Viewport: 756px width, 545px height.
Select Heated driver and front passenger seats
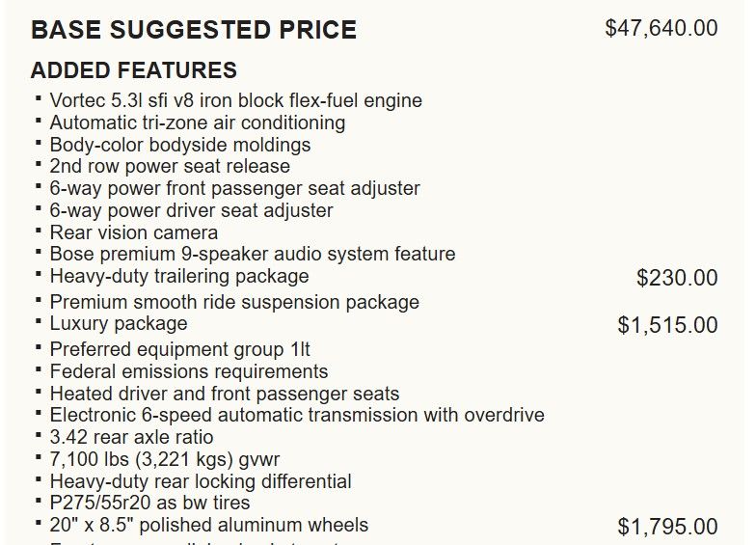tap(224, 394)
